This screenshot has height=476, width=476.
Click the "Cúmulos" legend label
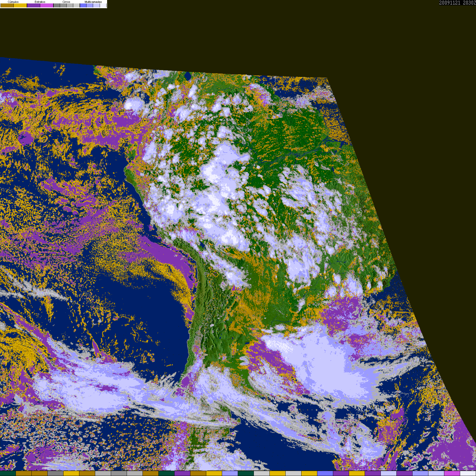tap(13, 2)
